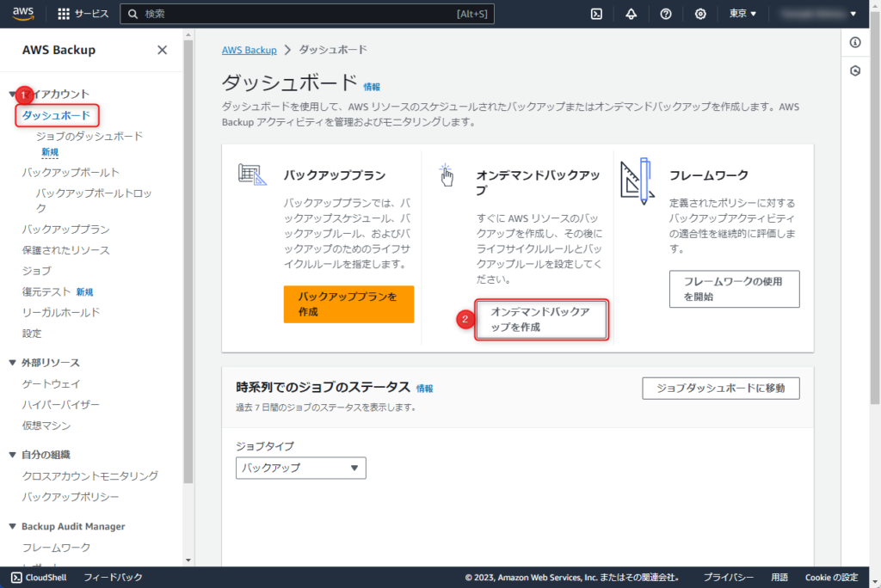Click the フレームワークの使用を開始 button
The width and height of the screenshot is (881, 588).
coord(735,289)
